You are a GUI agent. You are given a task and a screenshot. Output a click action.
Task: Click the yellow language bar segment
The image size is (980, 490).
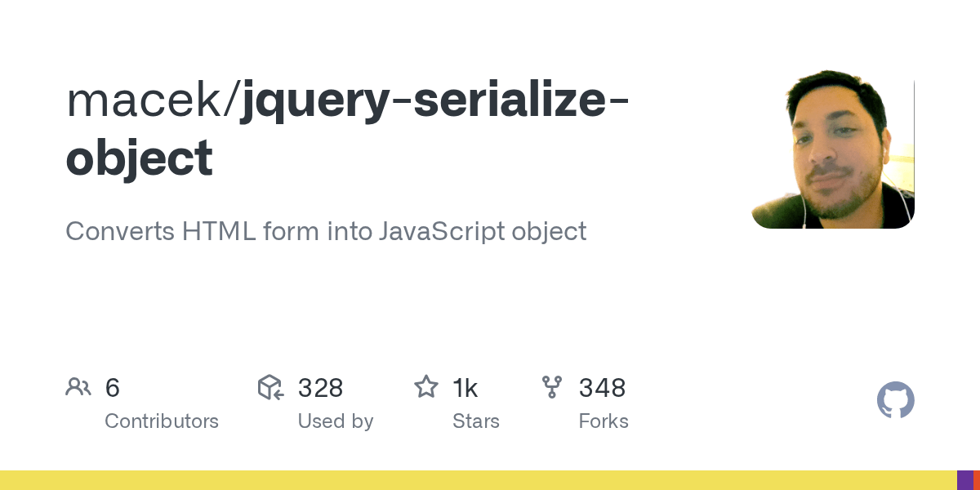(478, 480)
